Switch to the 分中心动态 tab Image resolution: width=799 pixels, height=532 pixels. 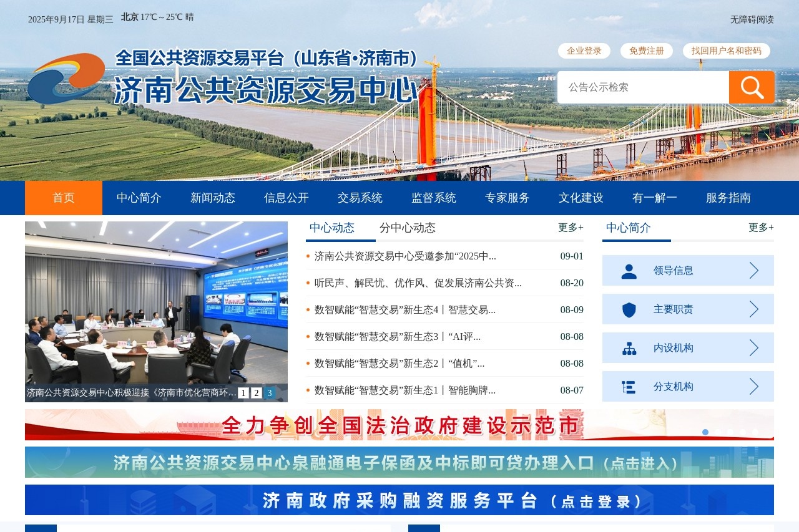(408, 228)
